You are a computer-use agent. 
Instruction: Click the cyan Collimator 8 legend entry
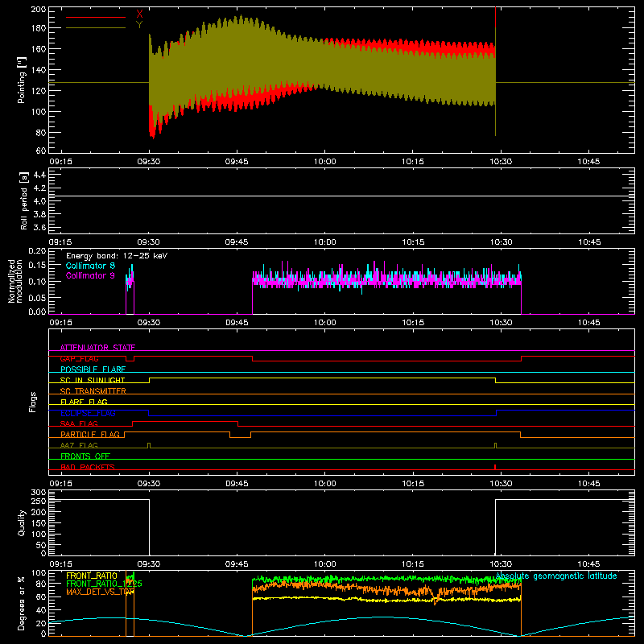tap(90, 266)
